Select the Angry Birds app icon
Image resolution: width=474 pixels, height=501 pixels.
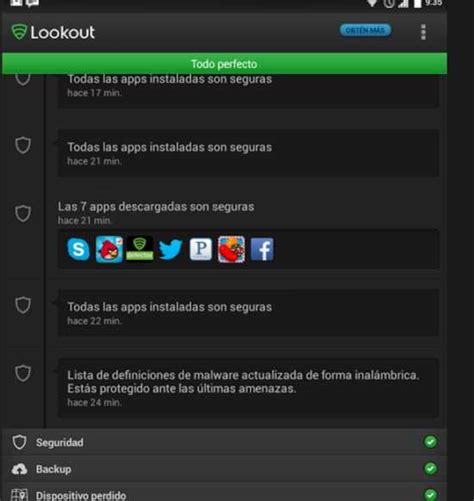click(109, 249)
